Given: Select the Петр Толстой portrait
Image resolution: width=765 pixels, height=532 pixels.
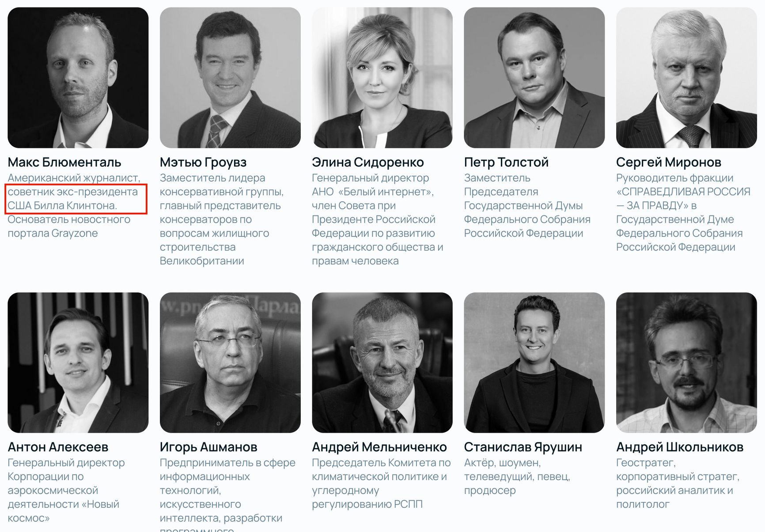Looking at the screenshot, I should tap(534, 78).
